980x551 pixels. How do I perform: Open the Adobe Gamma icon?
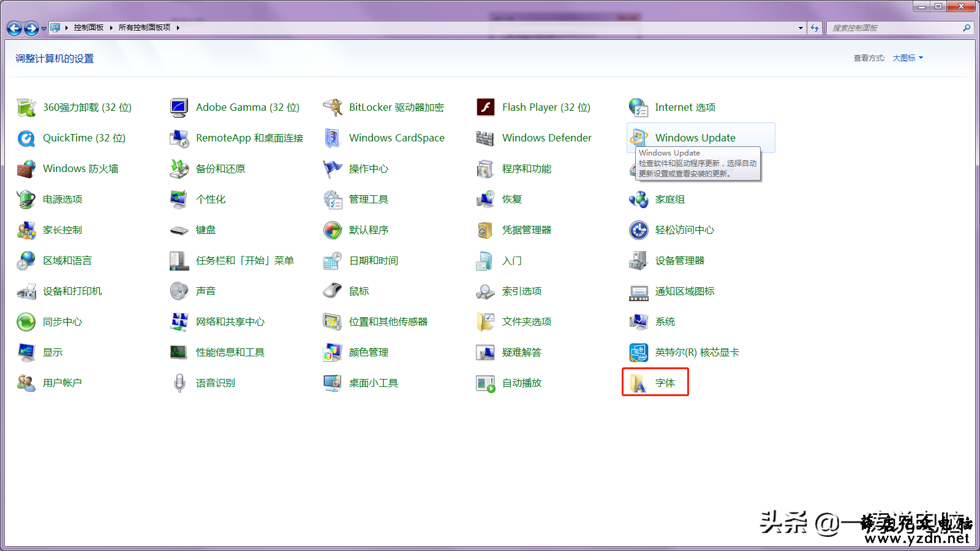pyautogui.click(x=179, y=107)
